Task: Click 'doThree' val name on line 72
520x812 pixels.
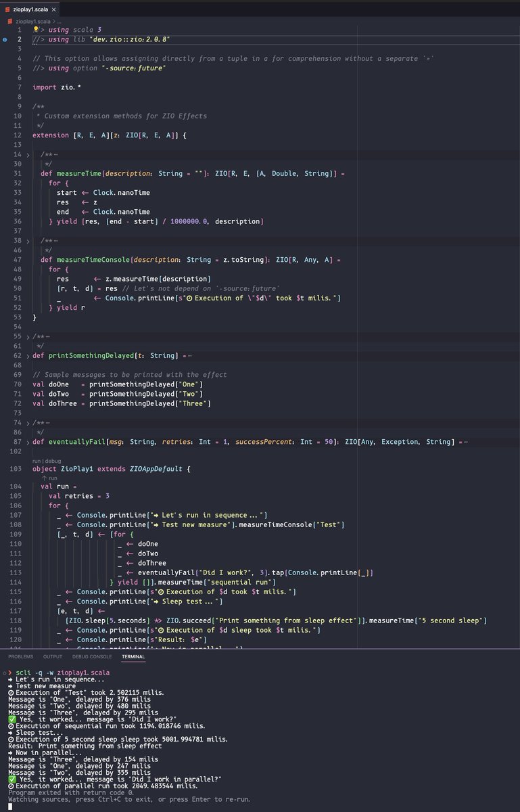Action: pos(63,403)
